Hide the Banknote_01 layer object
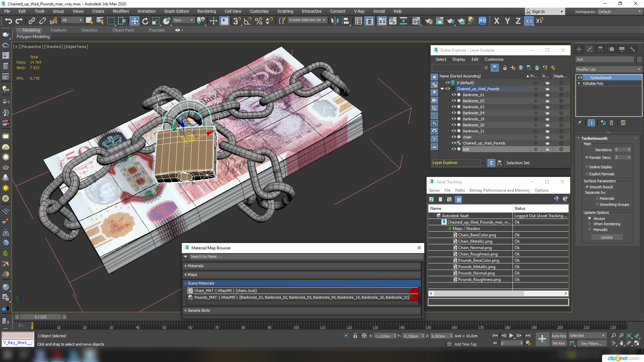Image resolution: width=644 pixels, height=362 pixels. tap(453, 95)
